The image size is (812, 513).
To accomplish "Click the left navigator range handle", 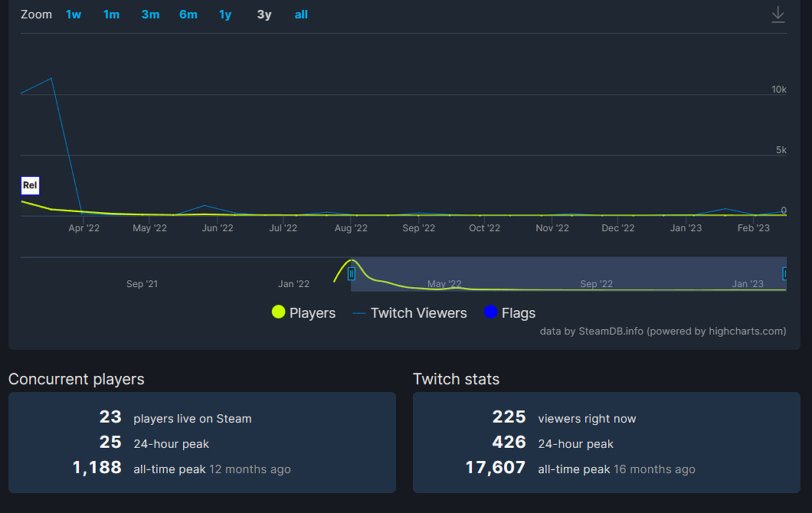I will [352, 273].
